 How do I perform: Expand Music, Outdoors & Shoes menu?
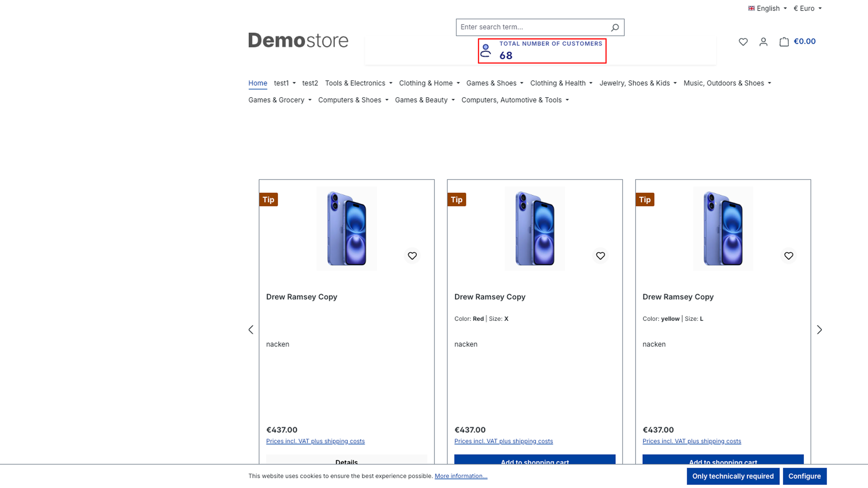coord(727,83)
